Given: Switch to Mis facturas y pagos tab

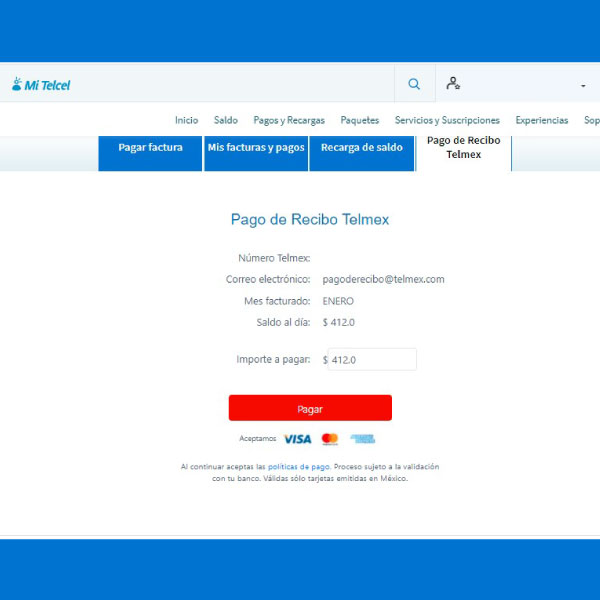Looking at the screenshot, I should pyautogui.click(x=256, y=148).
